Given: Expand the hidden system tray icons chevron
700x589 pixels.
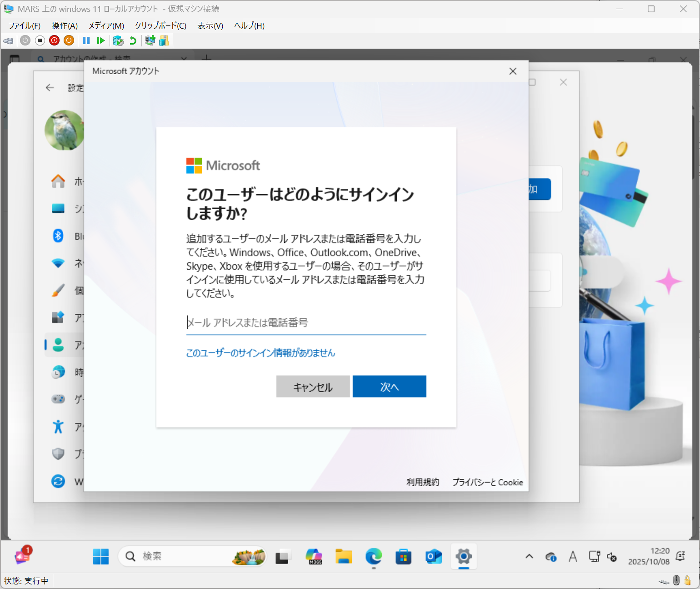Looking at the screenshot, I should (x=529, y=556).
